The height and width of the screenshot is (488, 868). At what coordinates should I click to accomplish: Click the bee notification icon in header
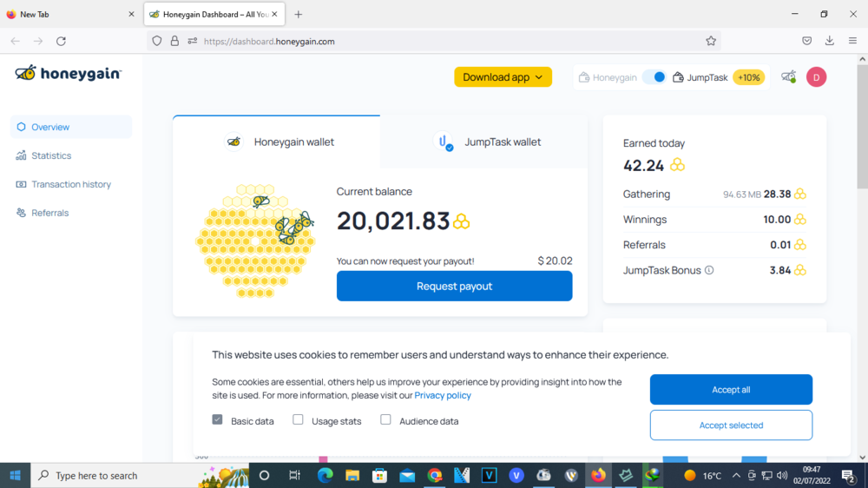pos(788,77)
